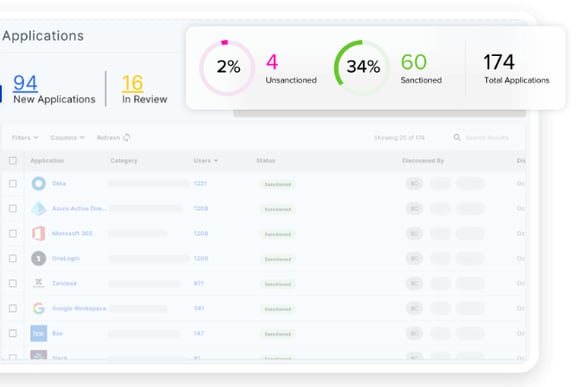
Task: Sort by the Users column arrow
Action: coord(216,161)
